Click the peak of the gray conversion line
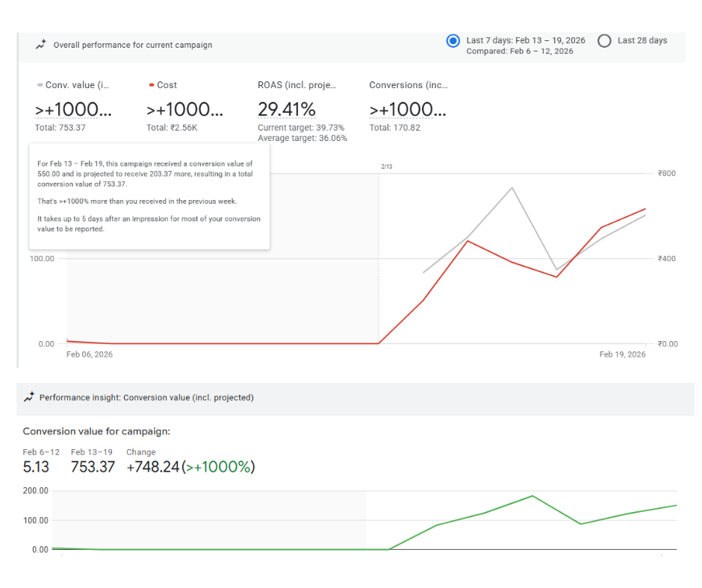 point(512,187)
